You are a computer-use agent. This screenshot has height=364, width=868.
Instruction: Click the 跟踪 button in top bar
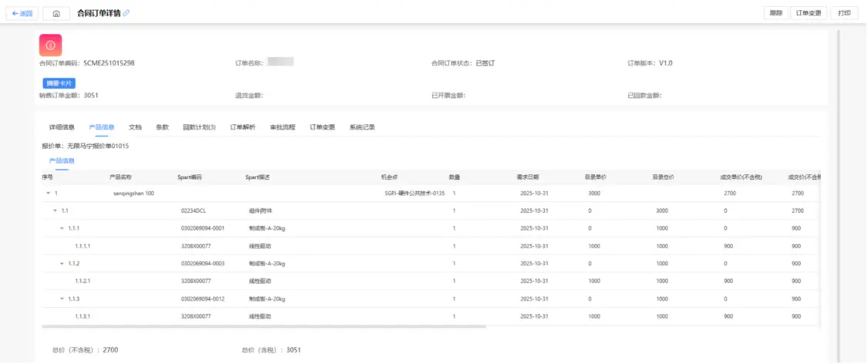pyautogui.click(x=776, y=13)
